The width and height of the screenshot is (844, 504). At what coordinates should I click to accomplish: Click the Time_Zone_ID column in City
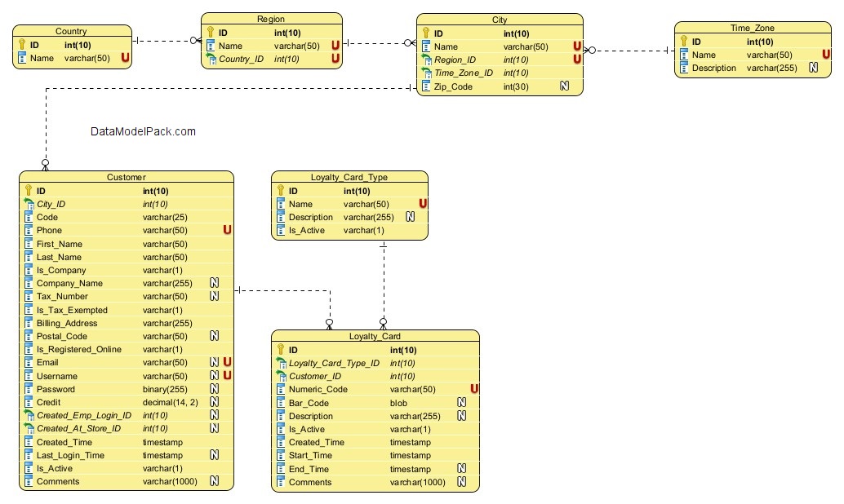[464, 73]
